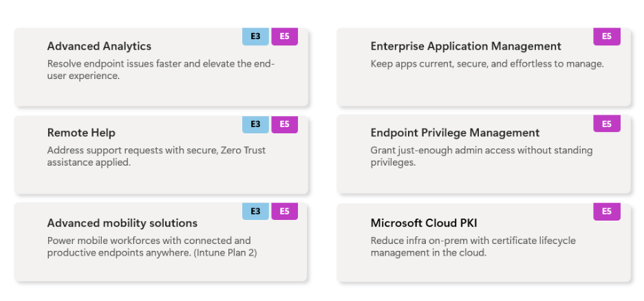Viewport: 644px width, 301px height.
Task: Click E5 badge on Advanced Analytics card
Action: (285, 36)
